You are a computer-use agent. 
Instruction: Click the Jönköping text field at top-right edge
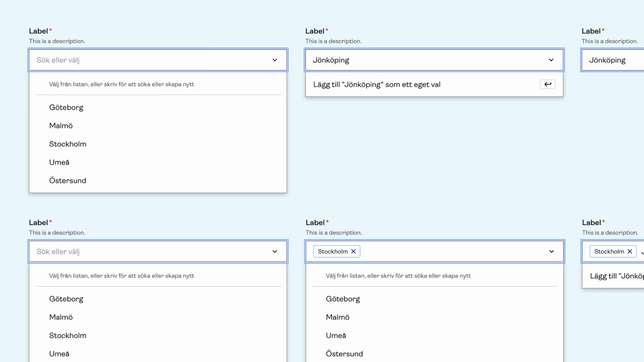point(614,60)
